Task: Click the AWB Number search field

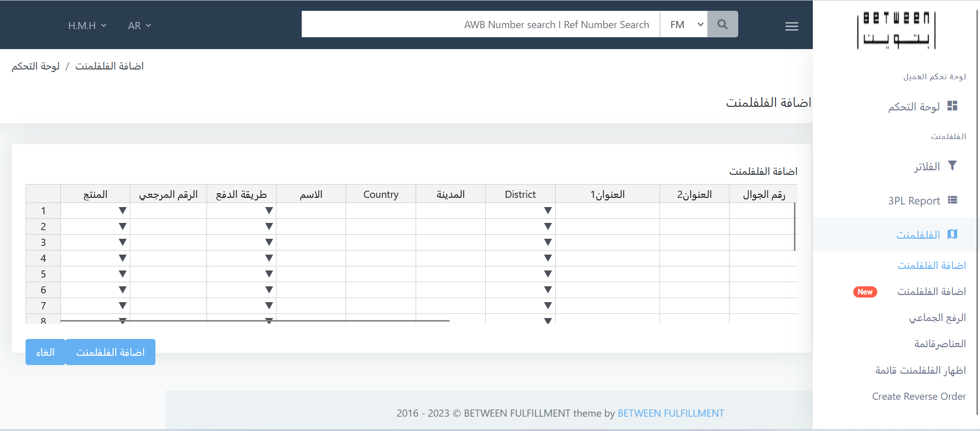Action: tap(481, 25)
